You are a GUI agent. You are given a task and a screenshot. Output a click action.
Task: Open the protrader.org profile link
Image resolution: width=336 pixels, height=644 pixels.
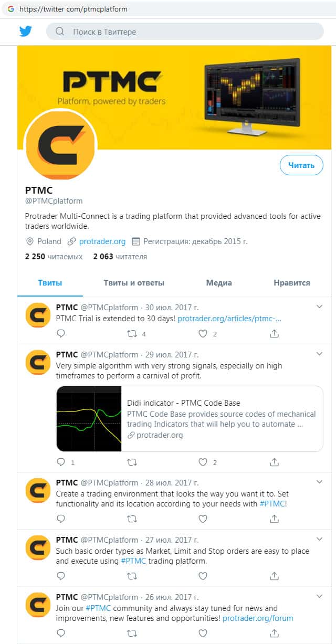tap(102, 241)
